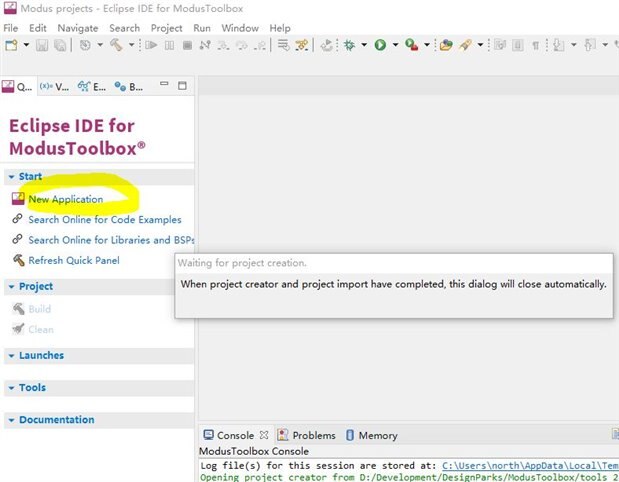
Task: Minimize the Quick Panel view
Action: pyautogui.click(x=164, y=84)
